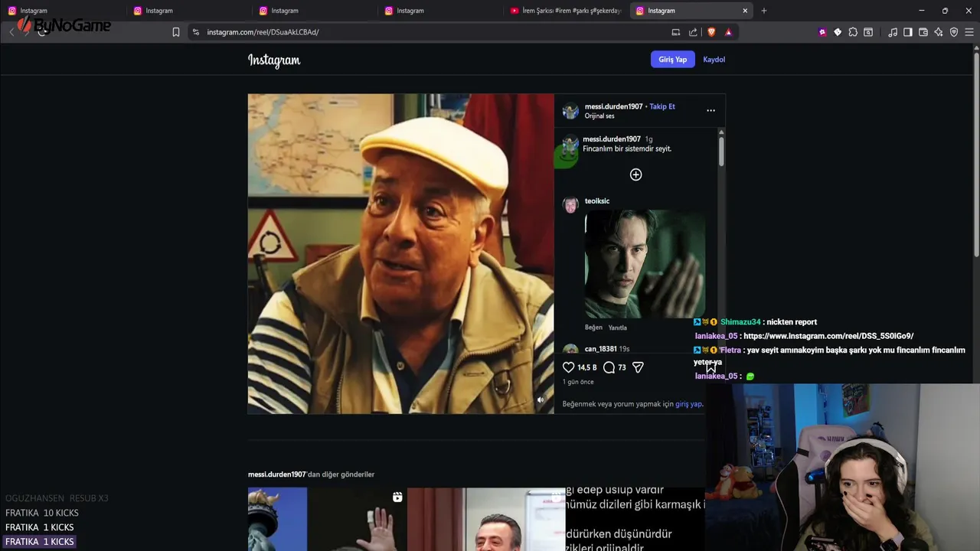Open can_18381 commenter profile
Screen dimensions: 980x551
pos(601,349)
